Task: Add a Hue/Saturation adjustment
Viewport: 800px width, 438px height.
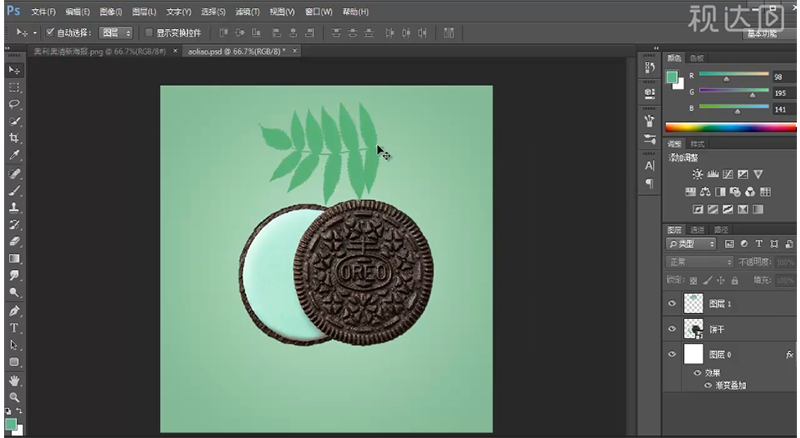Action: [x=690, y=192]
